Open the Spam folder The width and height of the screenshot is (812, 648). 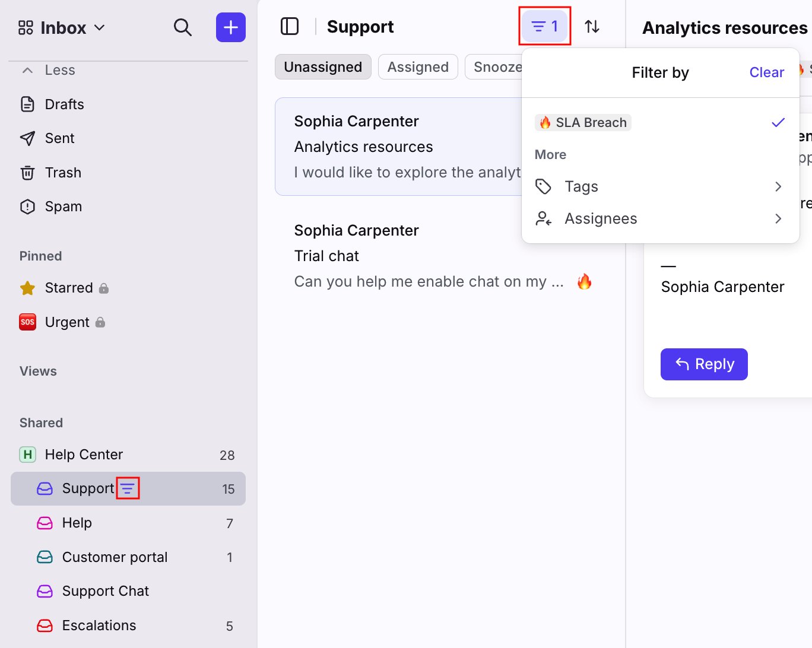[63, 207]
